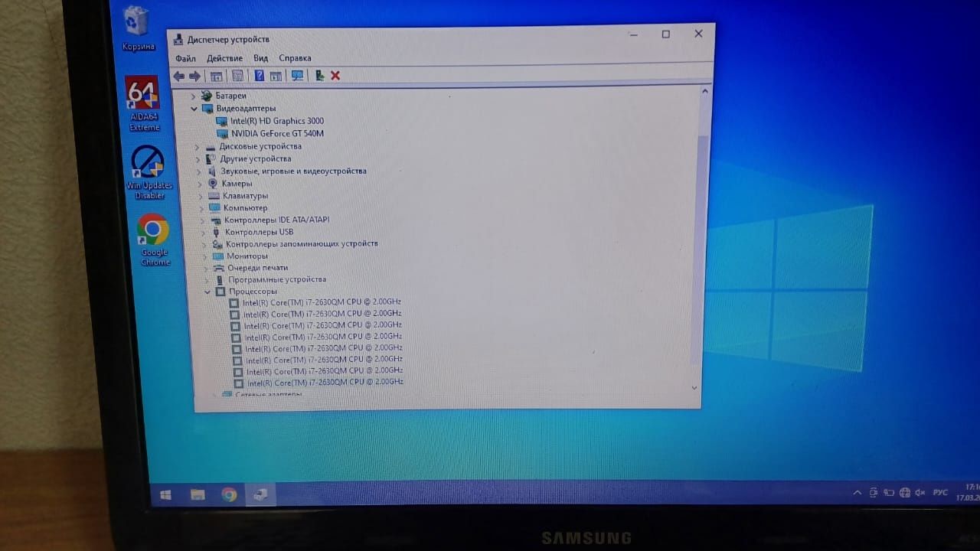Image resolution: width=980 pixels, height=551 pixels.
Task: Click the scrollbar down arrow in device list
Action: [694, 387]
